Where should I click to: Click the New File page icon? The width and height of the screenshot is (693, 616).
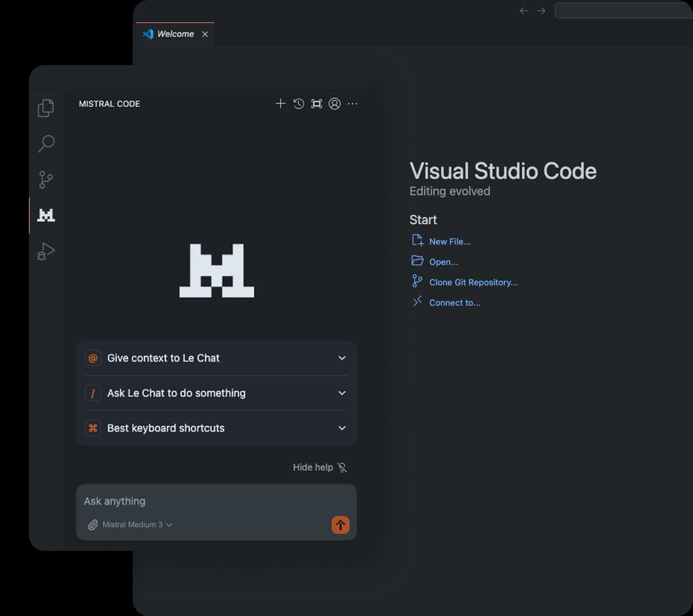pyautogui.click(x=418, y=241)
